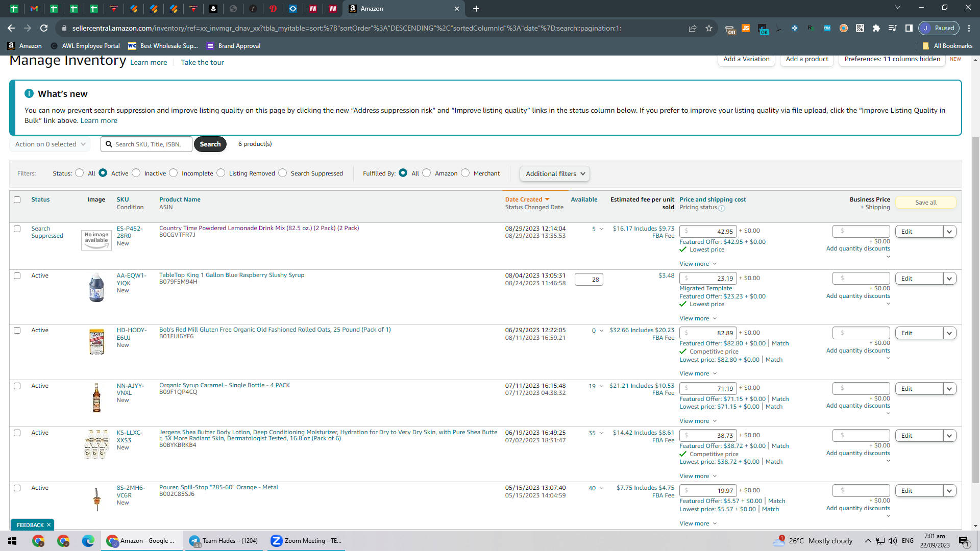Open Bob's Red Mill oats product thumbnail
Viewport: 980px width, 551px height.
click(x=96, y=342)
